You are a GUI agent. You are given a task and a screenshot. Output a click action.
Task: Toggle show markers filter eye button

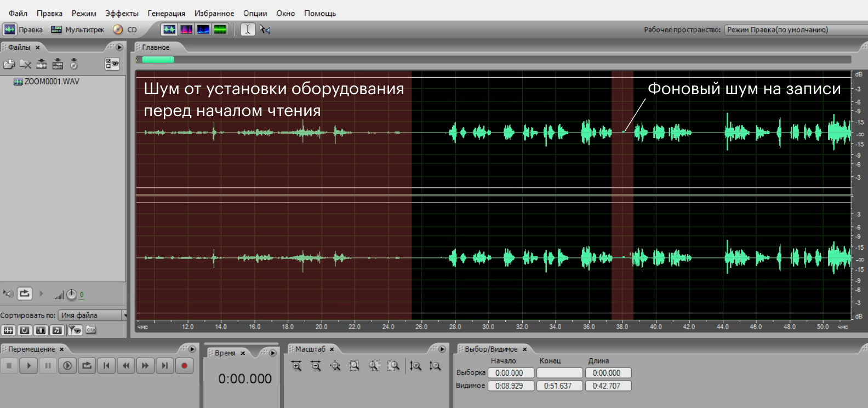[75, 330]
